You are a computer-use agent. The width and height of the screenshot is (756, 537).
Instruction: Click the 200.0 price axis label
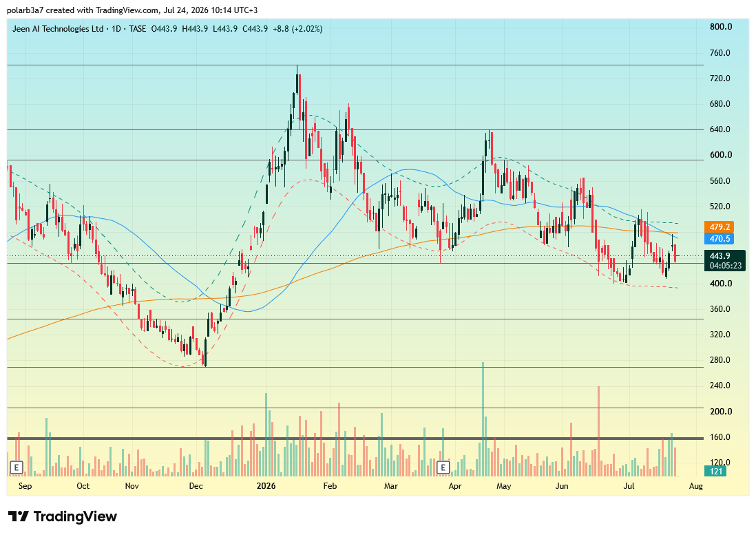pos(721,412)
